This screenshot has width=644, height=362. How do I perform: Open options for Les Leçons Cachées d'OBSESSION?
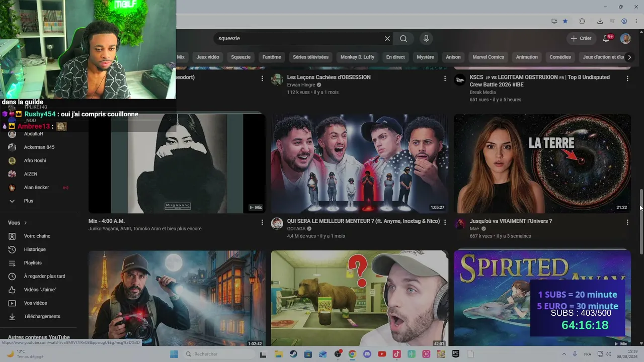pyautogui.click(x=445, y=78)
